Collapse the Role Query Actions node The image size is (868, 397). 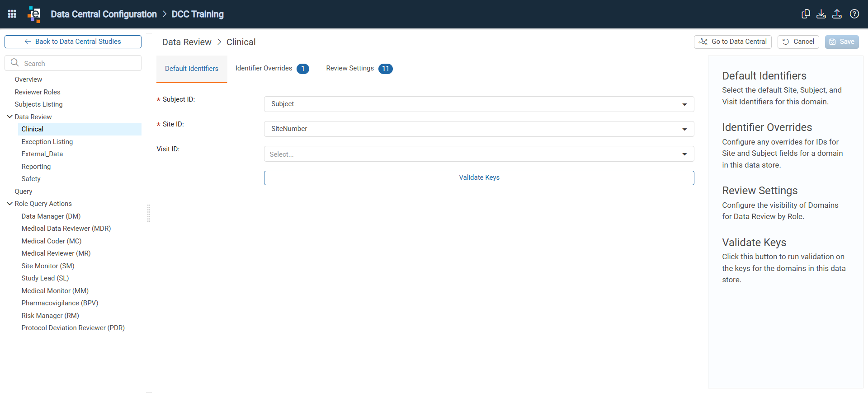coord(9,204)
